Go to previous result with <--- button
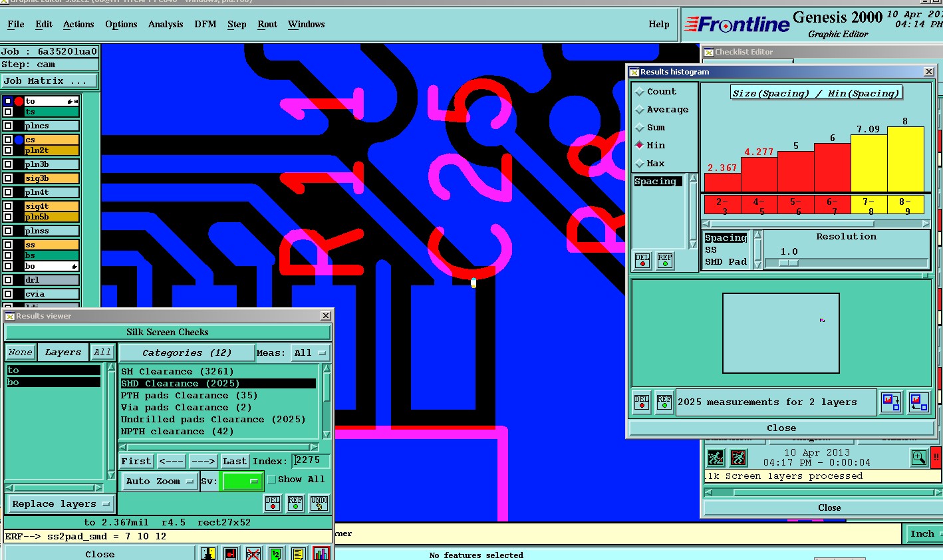The width and height of the screenshot is (943, 560). (171, 461)
